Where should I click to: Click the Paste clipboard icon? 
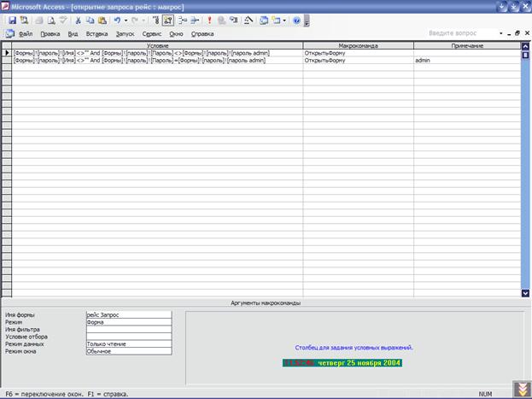[102, 20]
